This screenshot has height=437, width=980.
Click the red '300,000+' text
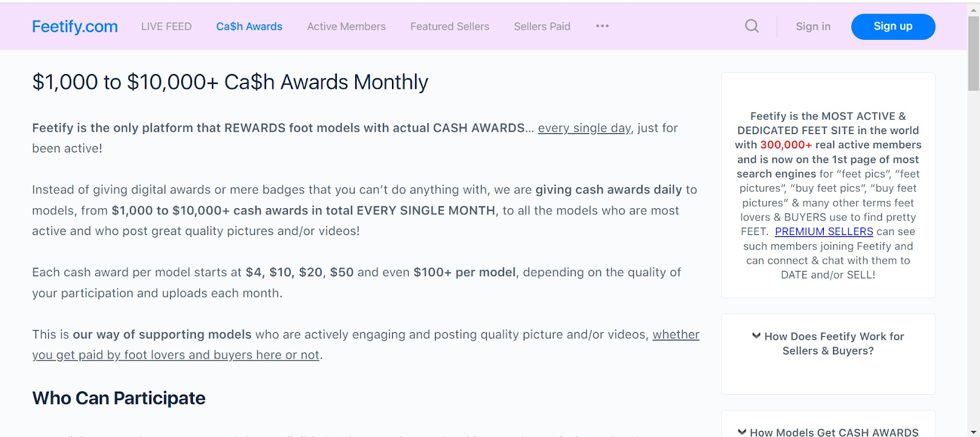pyautogui.click(x=786, y=144)
